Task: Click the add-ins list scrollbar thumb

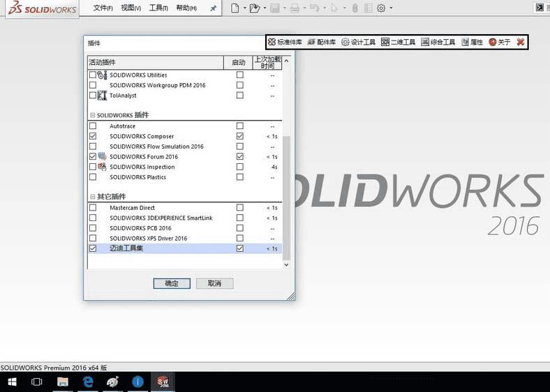Action: coord(286,198)
